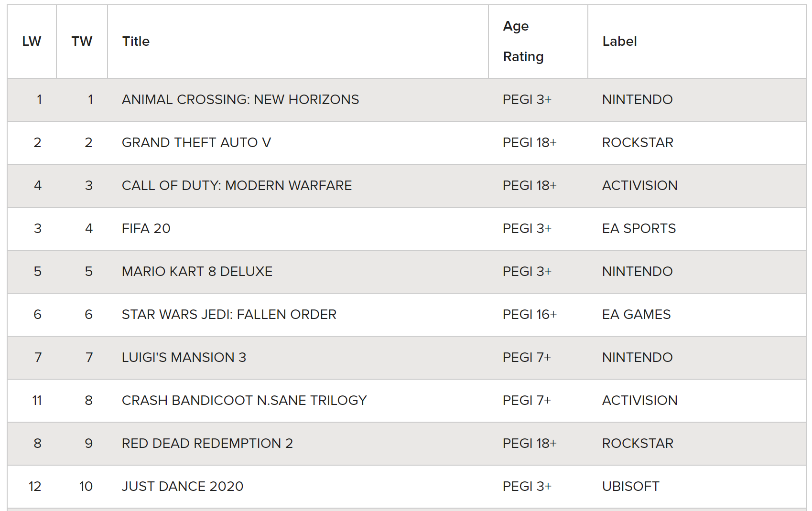This screenshot has width=812, height=511.
Task: Click Grand Theft Auto V title
Action: click(196, 143)
